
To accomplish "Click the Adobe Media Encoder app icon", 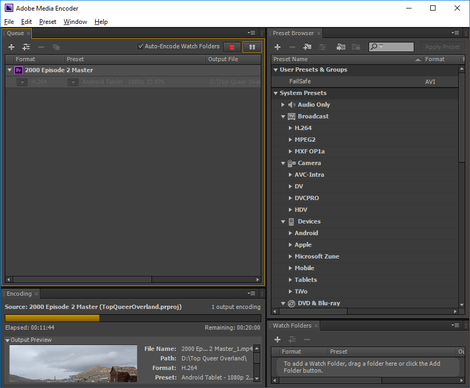I will [x=9, y=8].
